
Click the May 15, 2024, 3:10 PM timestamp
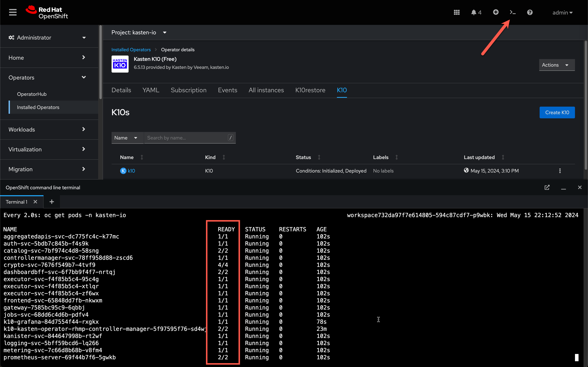click(x=494, y=171)
